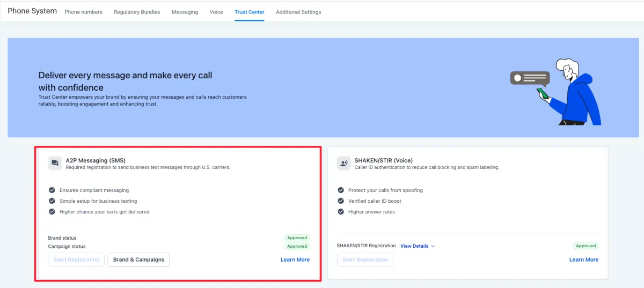Click the SHAKEN/STIR Registration label
The image size is (644, 288).
[x=366, y=246]
